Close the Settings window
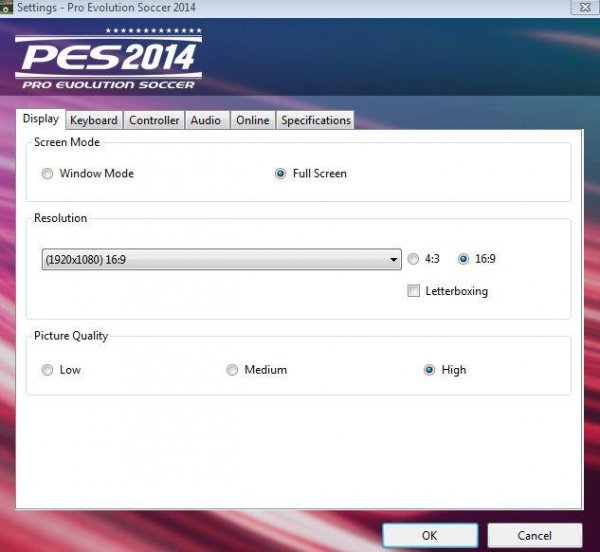 click(x=585, y=7)
